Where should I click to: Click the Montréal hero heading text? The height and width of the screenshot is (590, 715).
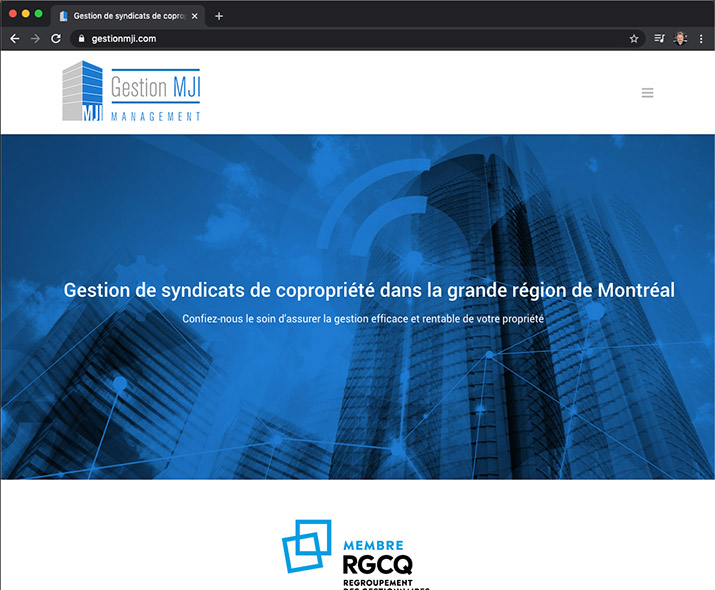click(x=369, y=290)
